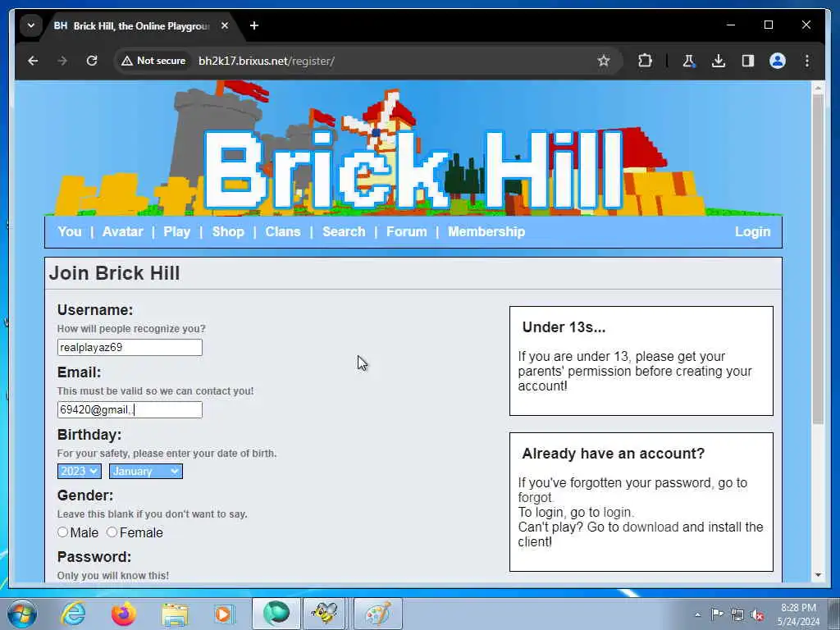Show hidden tray icons arrow
840x630 pixels.
point(697,614)
